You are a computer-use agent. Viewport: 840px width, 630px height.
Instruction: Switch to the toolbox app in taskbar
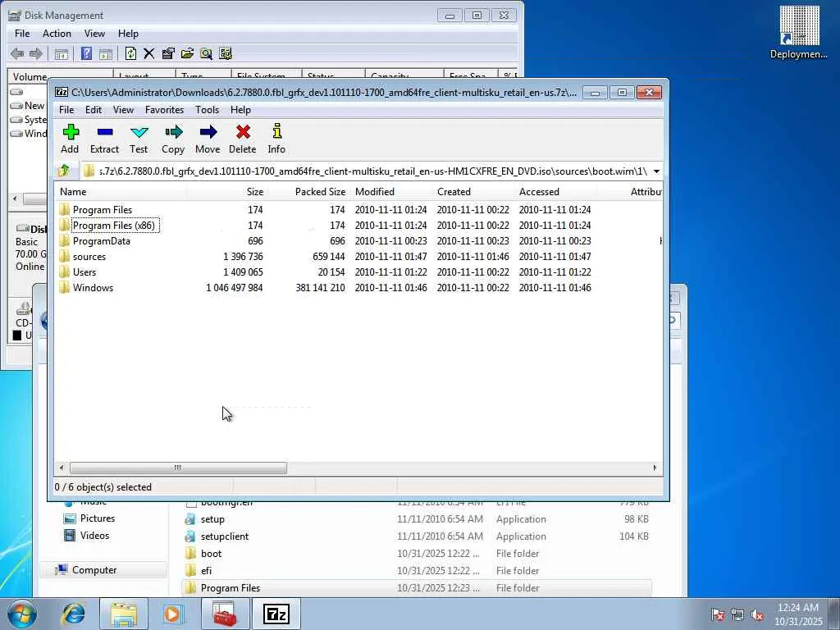coord(225,614)
